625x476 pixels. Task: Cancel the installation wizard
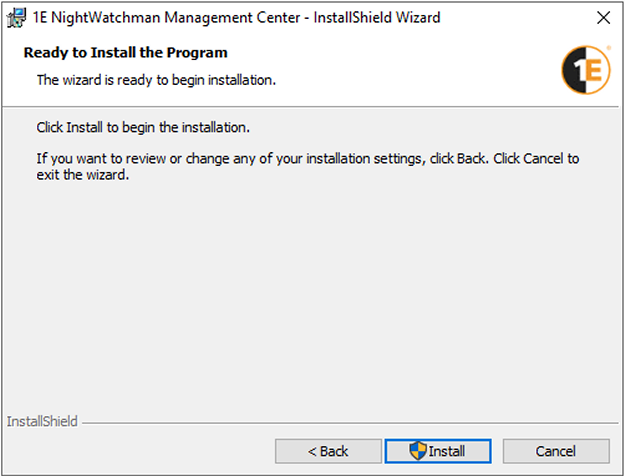click(x=555, y=451)
